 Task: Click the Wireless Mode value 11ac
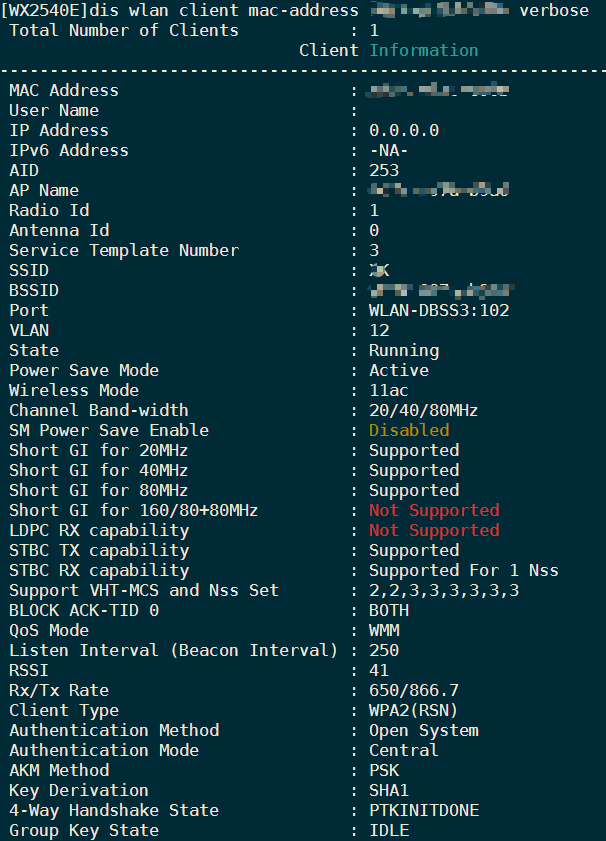[x=389, y=390]
